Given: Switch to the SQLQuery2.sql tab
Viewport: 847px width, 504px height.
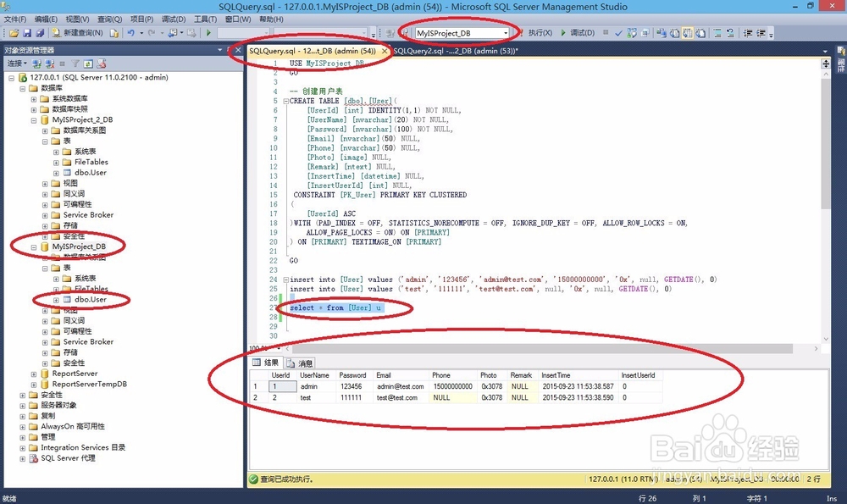Looking at the screenshot, I should pyautogui.click(x=456, y=51).
